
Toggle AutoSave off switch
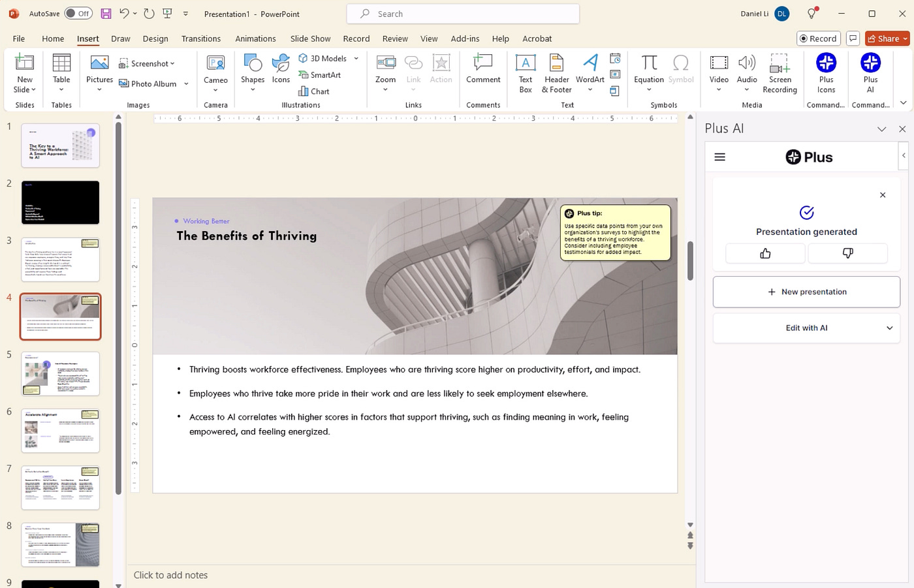(x=78, y=13)
